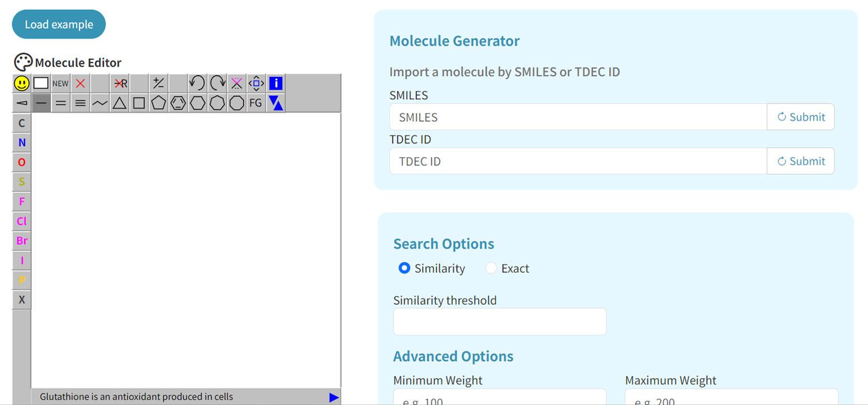Submit the SMILES import field
The width and height of the screenshot is (868, 405).
801,117
